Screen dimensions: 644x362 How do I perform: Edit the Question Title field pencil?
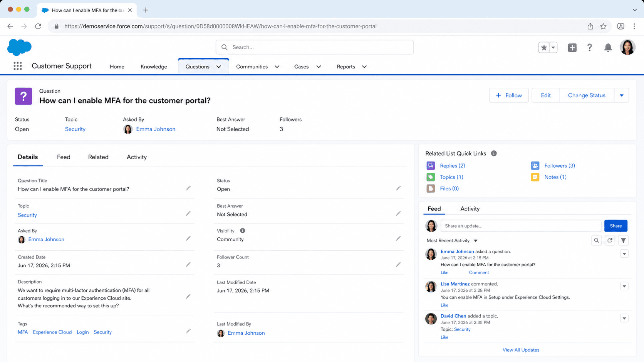(188, 188)
